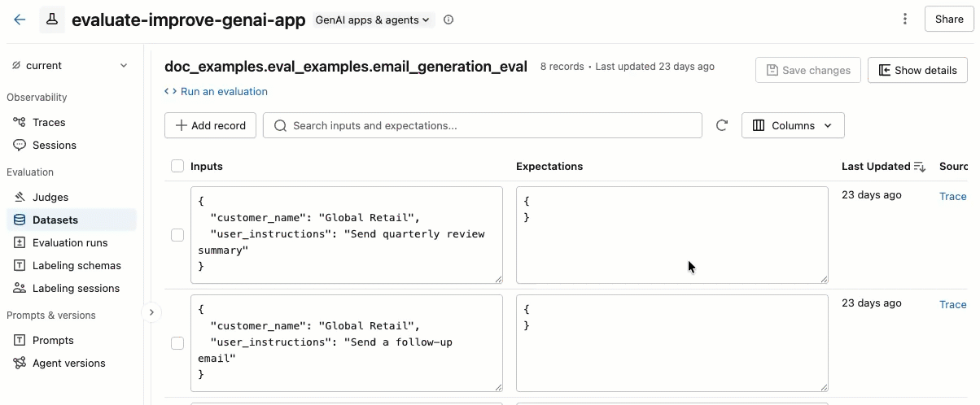Sort by Last Updated column icon
This screenshot has height=405, width=980.
point(920,167)
